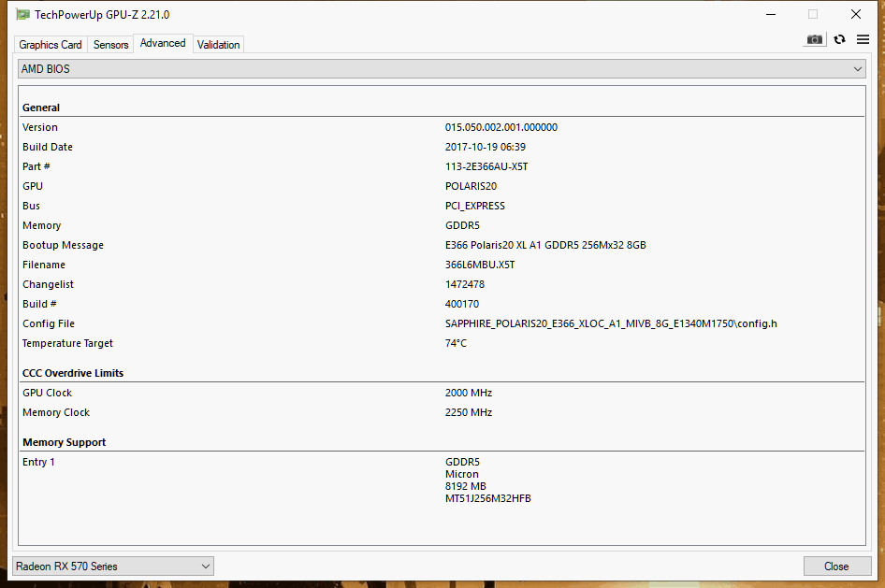Screen dimensions: 885x588
Task: Click the Build Date value 2017-10-19 06:39
Action: click(x=486, y=147)
